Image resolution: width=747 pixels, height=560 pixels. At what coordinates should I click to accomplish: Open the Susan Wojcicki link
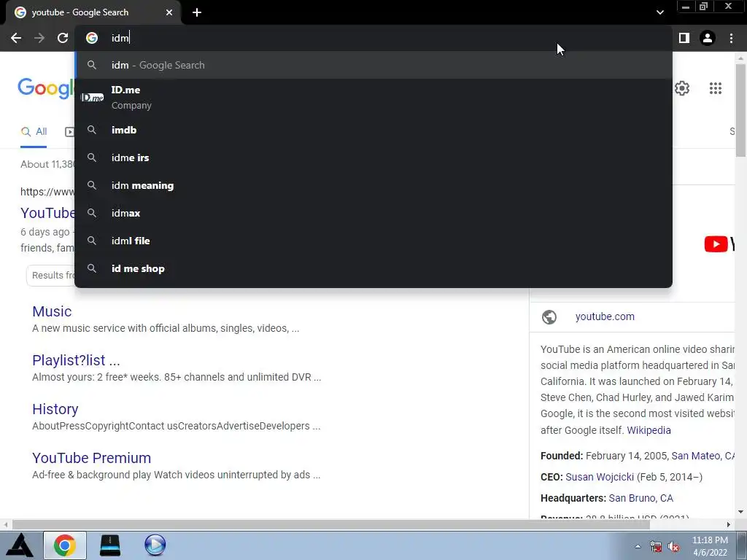600,477
